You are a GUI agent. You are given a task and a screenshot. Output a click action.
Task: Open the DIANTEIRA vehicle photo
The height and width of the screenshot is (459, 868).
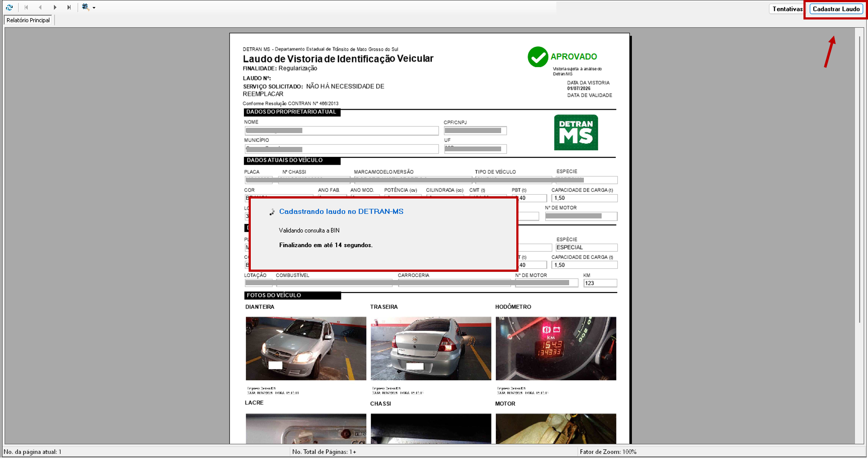(x=306, y=348)
